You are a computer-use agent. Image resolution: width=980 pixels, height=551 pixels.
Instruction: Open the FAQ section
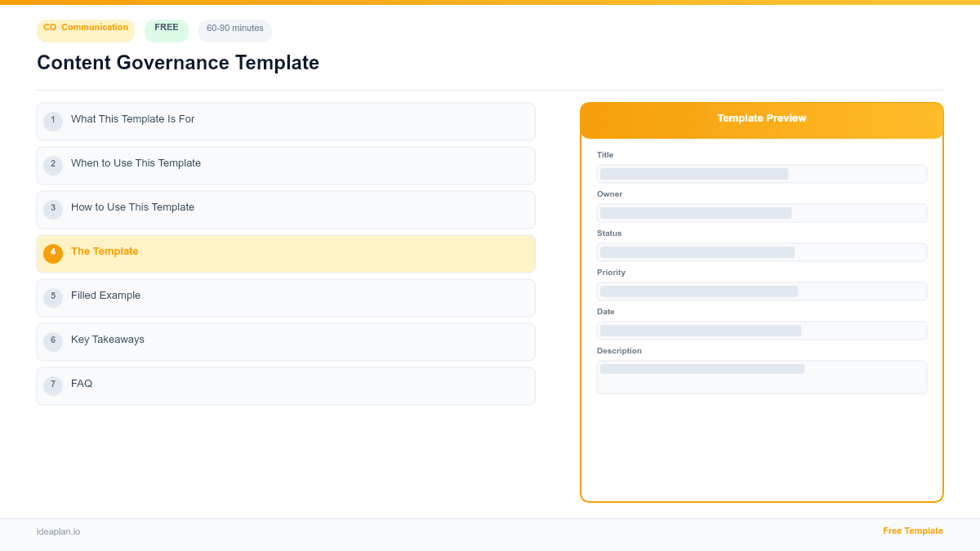pyautogui.click(x=286, y=385)
